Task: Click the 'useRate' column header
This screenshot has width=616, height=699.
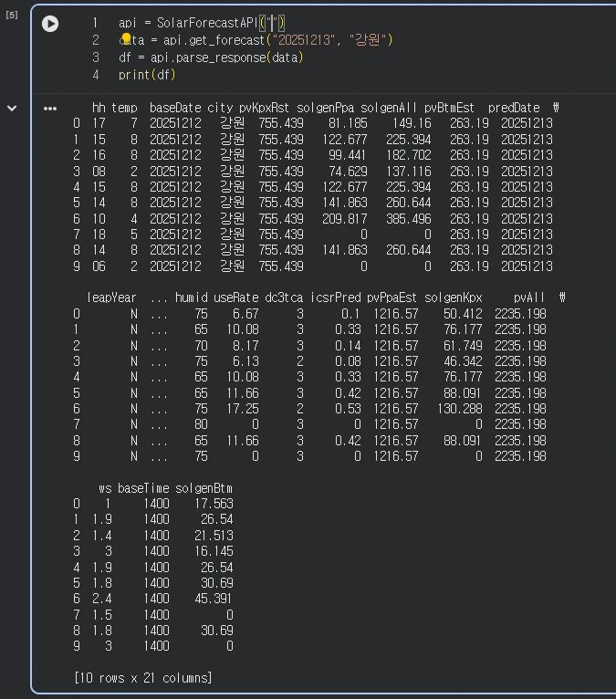Action: pyautogui.click(x=235, y=297)
